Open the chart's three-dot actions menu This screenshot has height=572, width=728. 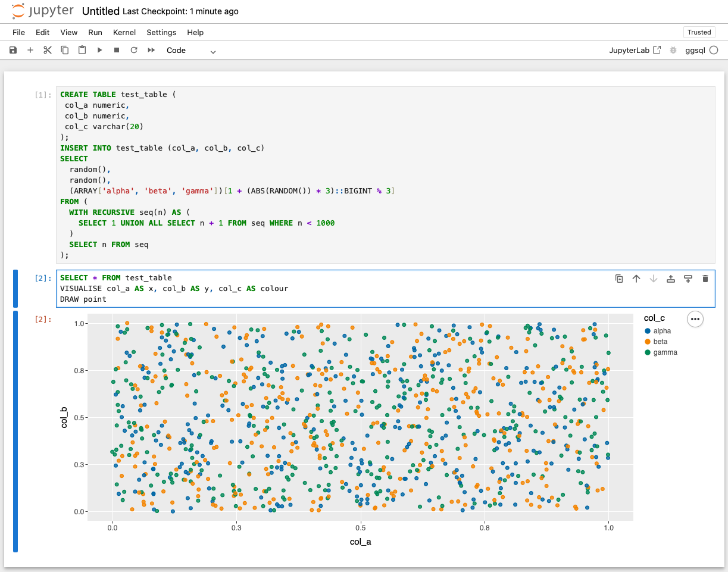[x=695, y=319]
